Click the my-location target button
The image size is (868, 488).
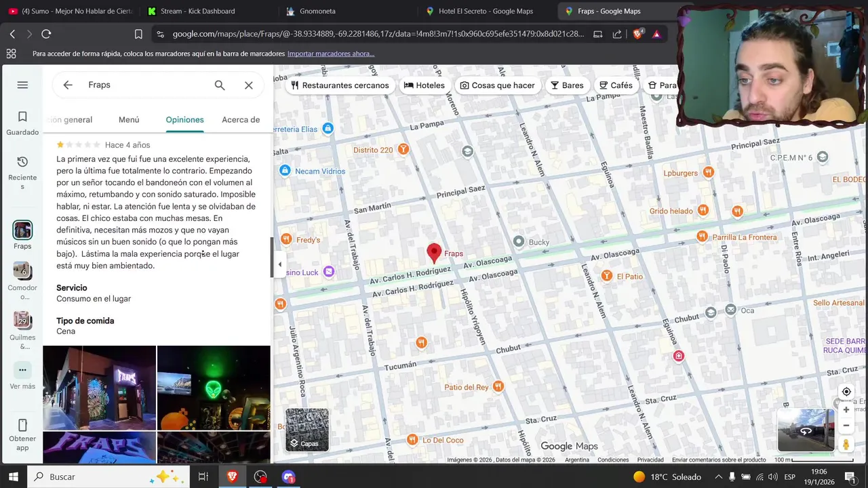pyautogui.click(x=846, y=392)
